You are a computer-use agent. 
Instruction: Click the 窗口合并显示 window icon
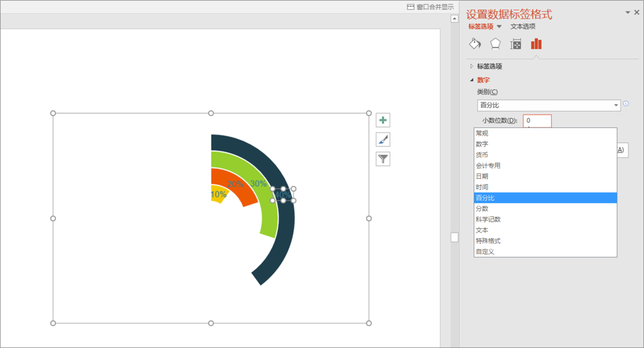tap(411, 7)
